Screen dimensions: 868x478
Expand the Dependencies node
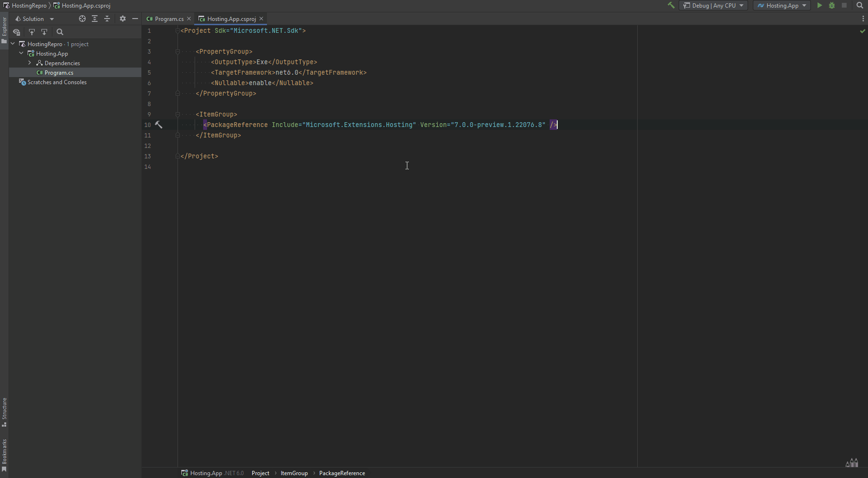[x=30, y=63]
